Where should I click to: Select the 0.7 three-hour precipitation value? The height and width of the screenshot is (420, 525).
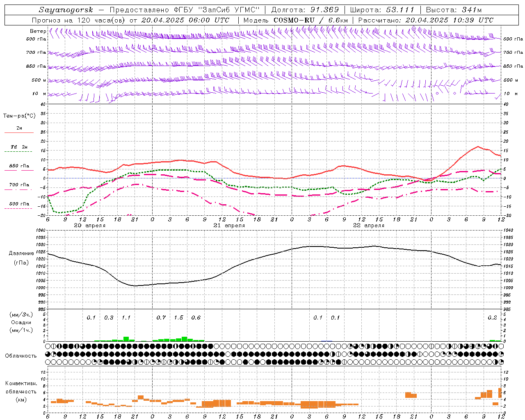tap(161, 318)
